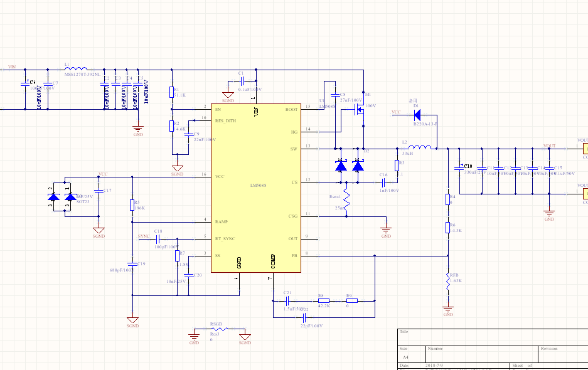This screenshot has width=588, height=370.
Task: Click the SOT23 footprint text
Action: pos(83,202)
